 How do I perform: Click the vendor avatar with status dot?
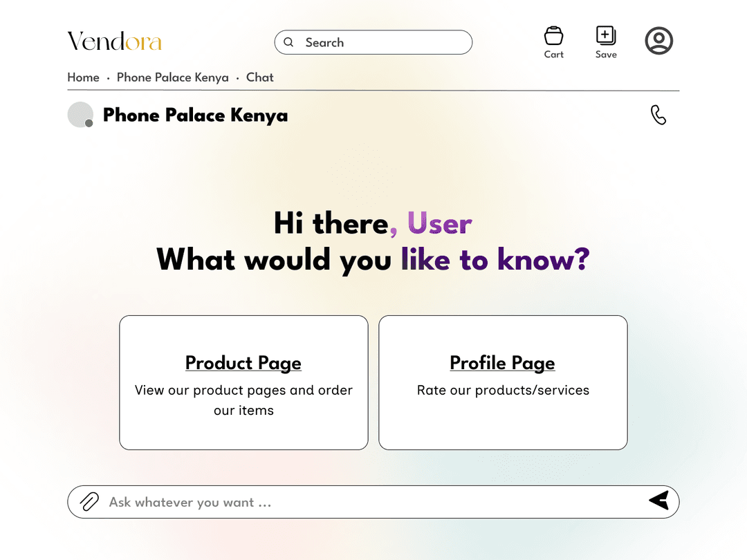coord(80,115)
